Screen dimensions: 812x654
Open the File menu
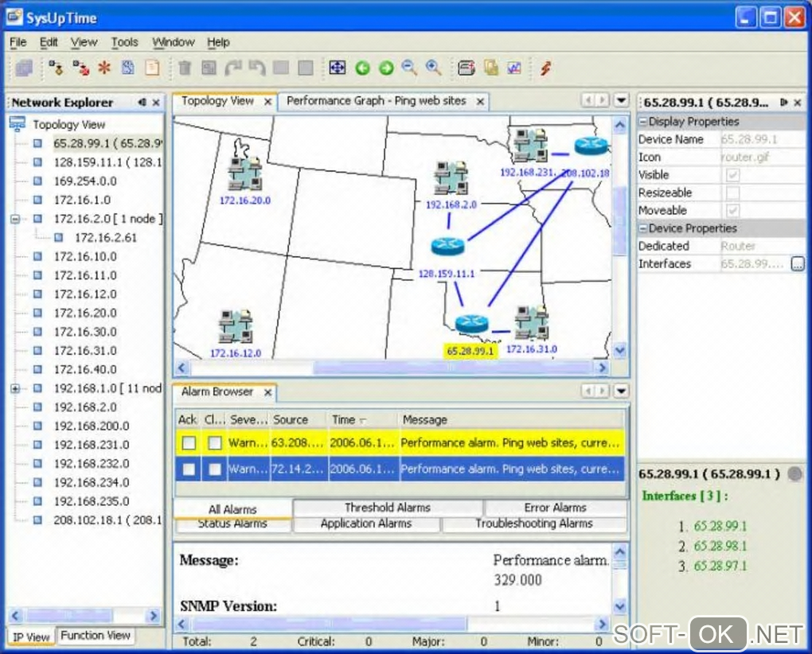[x=18, y=42]
